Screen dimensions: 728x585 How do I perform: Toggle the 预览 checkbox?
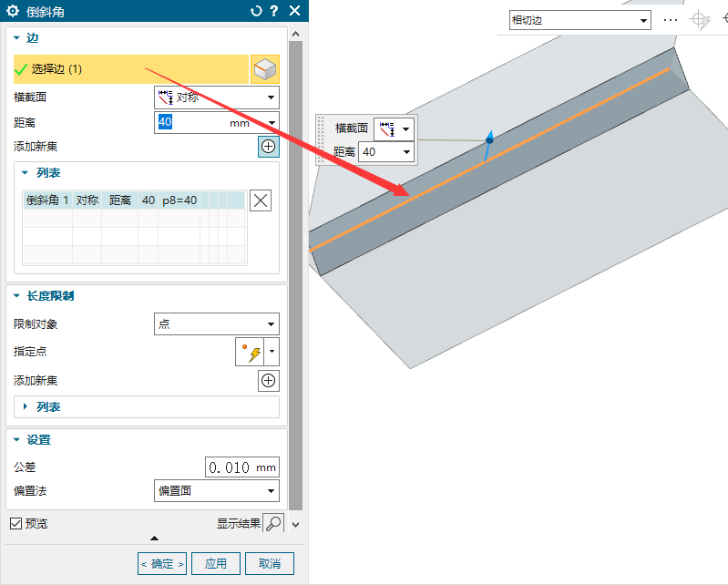[15, 523]
